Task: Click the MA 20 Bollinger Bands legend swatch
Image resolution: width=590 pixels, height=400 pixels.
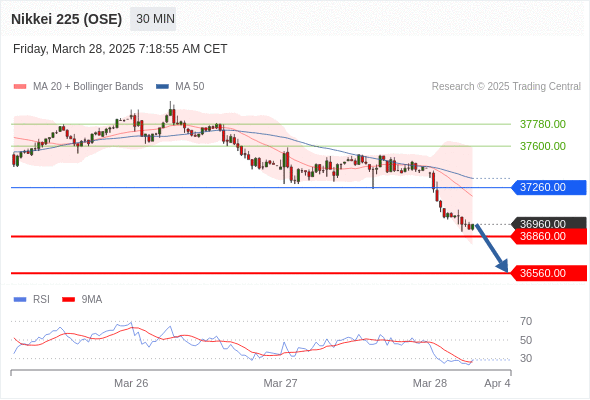Action: point(20,87)
